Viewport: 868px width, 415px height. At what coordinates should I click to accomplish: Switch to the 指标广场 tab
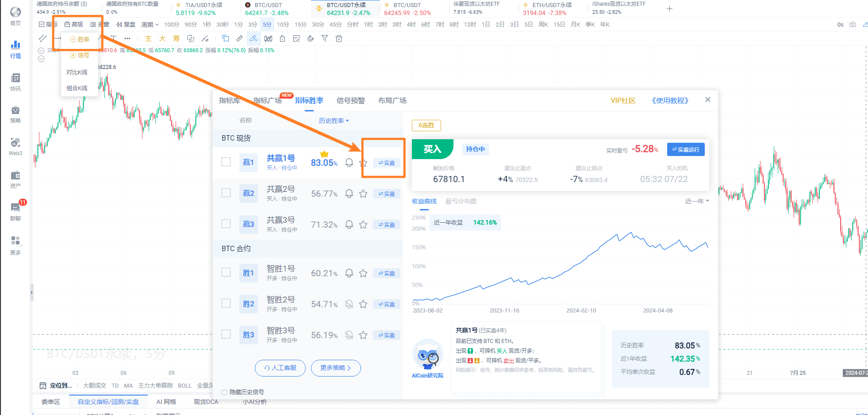[x=268, y=101]
